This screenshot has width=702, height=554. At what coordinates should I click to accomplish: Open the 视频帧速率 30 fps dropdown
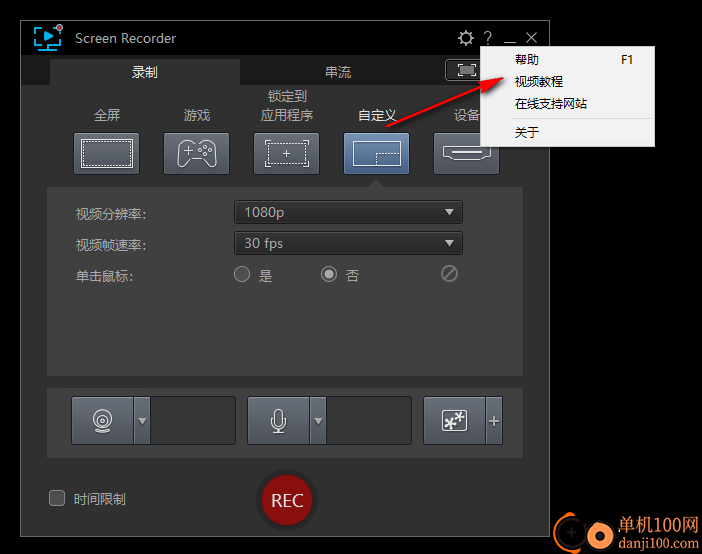(348, 243)
